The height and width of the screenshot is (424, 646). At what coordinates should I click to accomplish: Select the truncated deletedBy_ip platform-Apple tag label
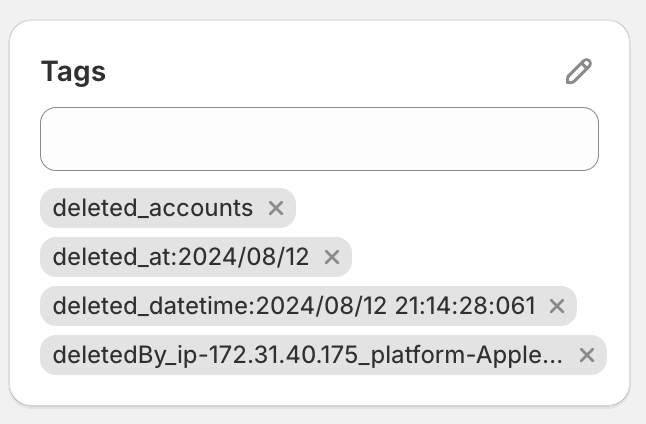click(308, 355)
